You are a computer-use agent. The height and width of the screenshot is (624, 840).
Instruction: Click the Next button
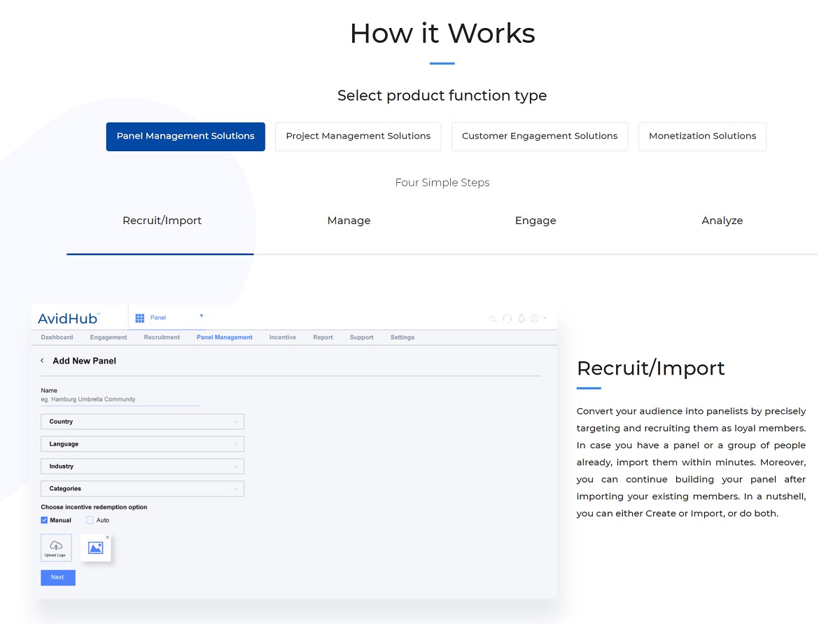[57, 577]
